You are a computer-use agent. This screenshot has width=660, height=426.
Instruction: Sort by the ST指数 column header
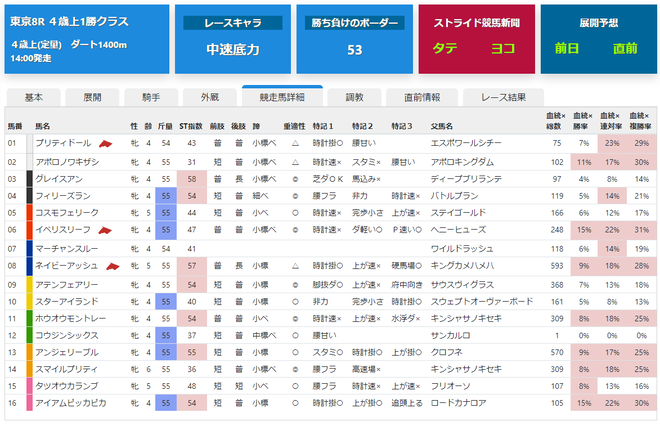click(x=191, y=126)
